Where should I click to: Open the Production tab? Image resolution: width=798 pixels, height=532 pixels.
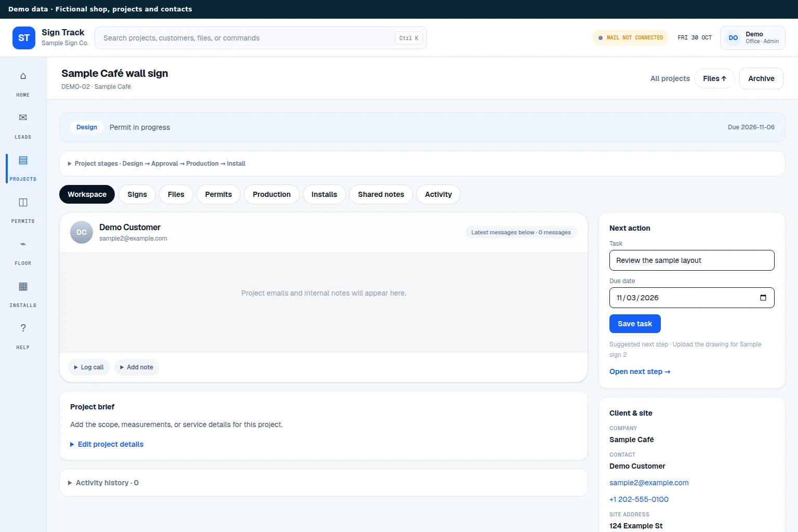272,194
